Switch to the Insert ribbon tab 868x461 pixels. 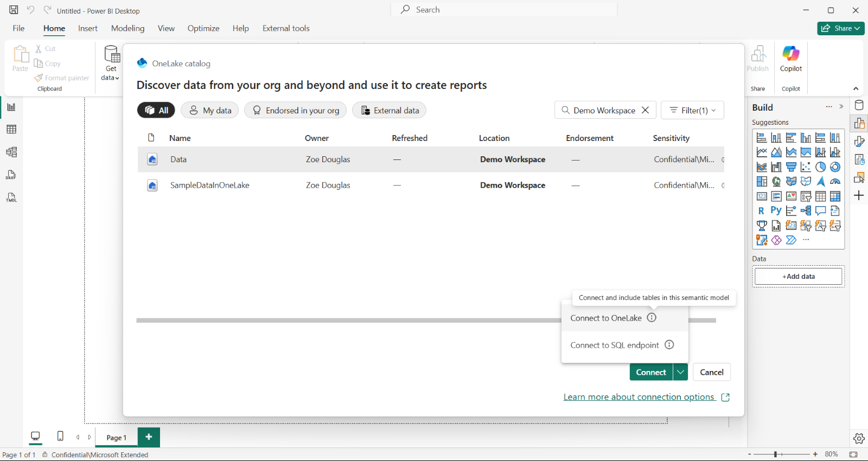(87, 28)
